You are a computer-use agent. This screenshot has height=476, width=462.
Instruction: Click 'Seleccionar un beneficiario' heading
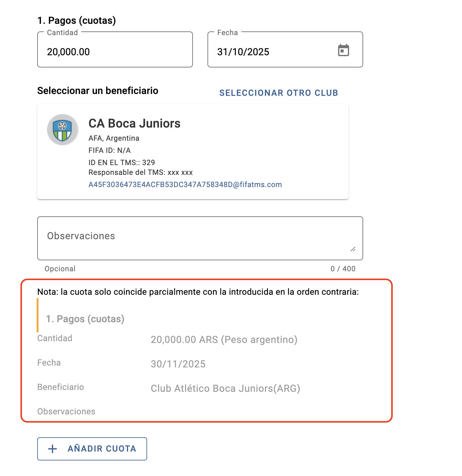(98, 91)
